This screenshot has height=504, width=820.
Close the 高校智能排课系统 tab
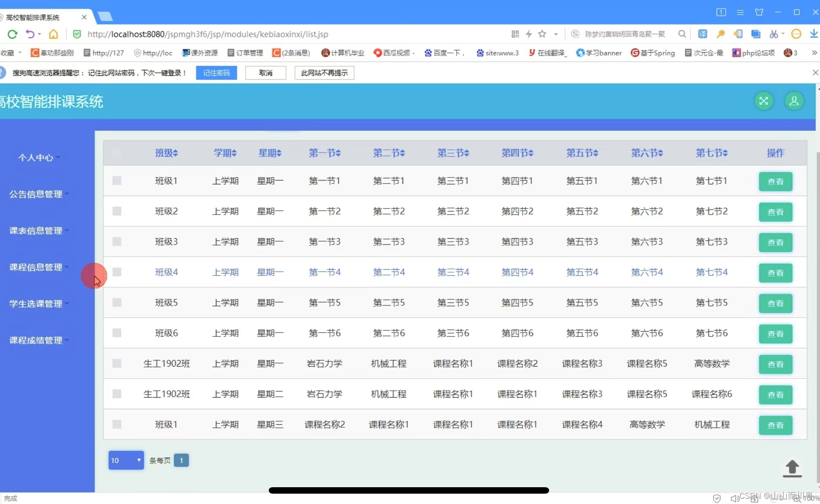[x=84, y=17]
